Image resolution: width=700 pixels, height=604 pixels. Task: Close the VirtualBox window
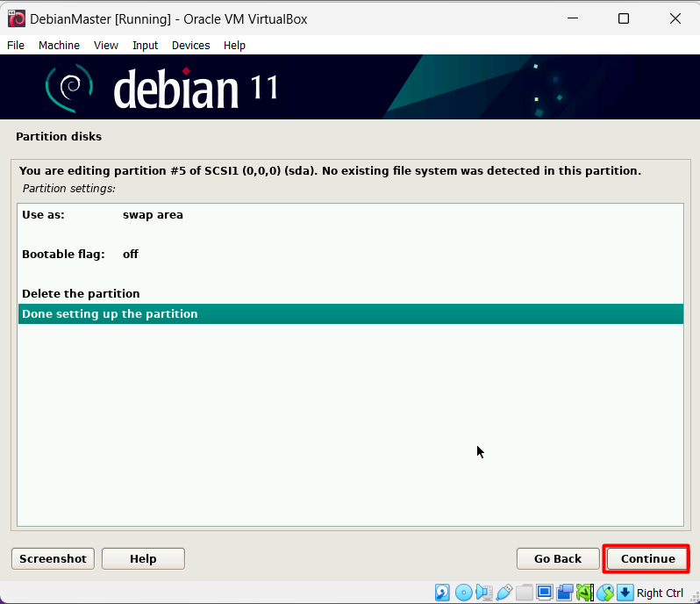pyautogui.click(x=675, y=18)
